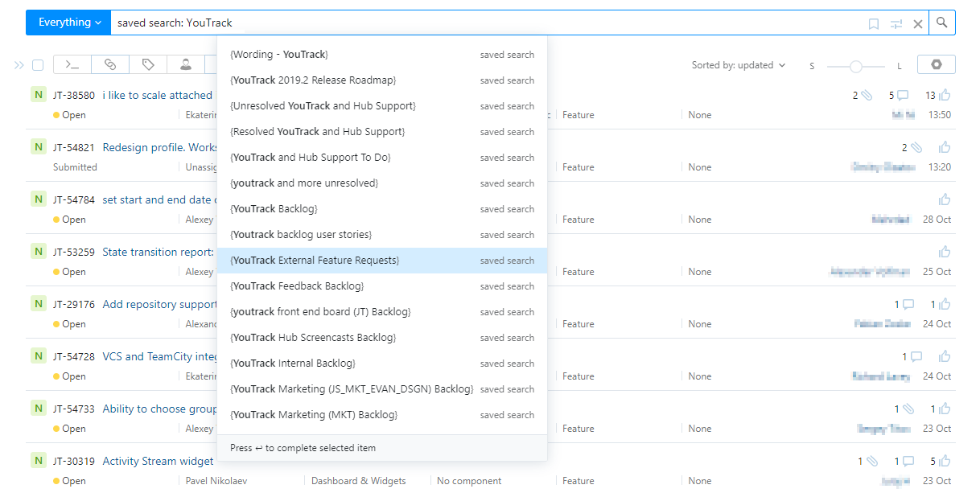Change Open state of JT-54733
The width and height of the screenshot is (980, 493).
click(69, 429)
